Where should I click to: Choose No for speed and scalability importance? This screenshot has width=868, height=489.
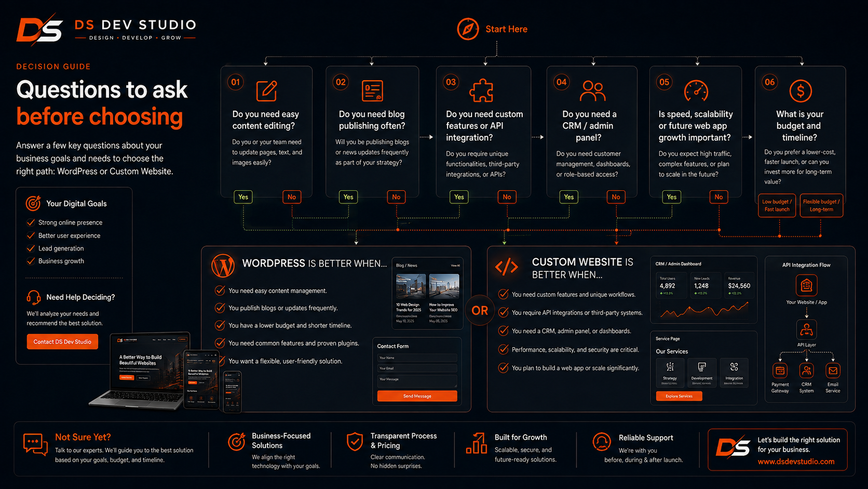point(718,197)
